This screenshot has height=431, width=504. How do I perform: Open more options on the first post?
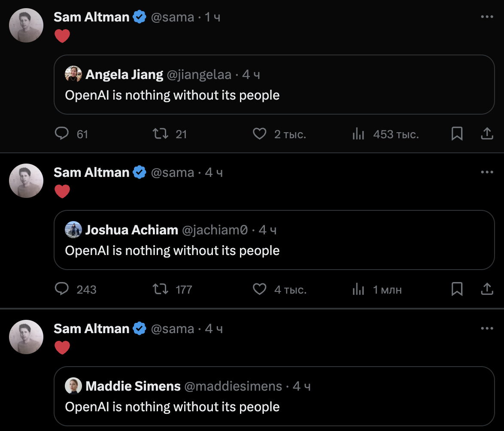(487, 17)
